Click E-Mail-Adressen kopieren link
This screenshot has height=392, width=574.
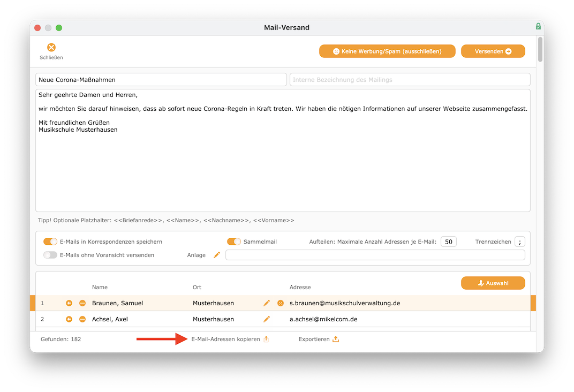pyautogui.click(x=225, y=340)
